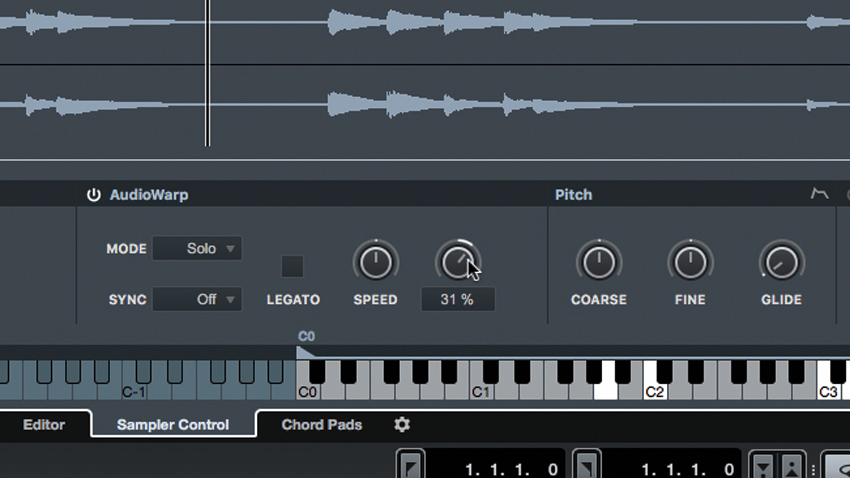Image resolution: width=850 pixels, height=478 pixels.
Task: Click the go to right locator icon
Action: click(x=587, y=466)
